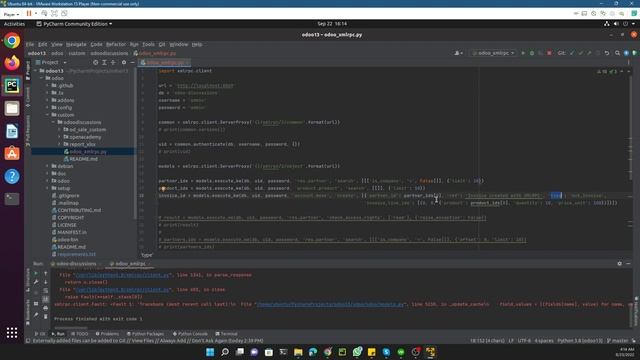640x360 pixels.
Task: Click the pin tab icon in Run panel
Action: pyautogui.click(x=36, y=315)
